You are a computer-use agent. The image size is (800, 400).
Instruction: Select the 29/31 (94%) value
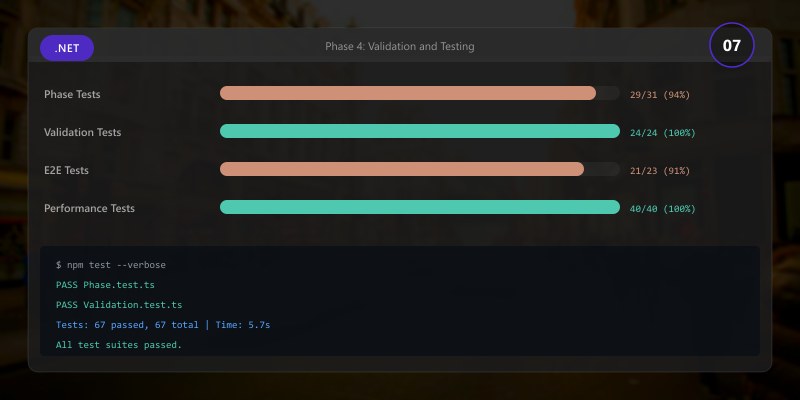click(x=660, y=95)
